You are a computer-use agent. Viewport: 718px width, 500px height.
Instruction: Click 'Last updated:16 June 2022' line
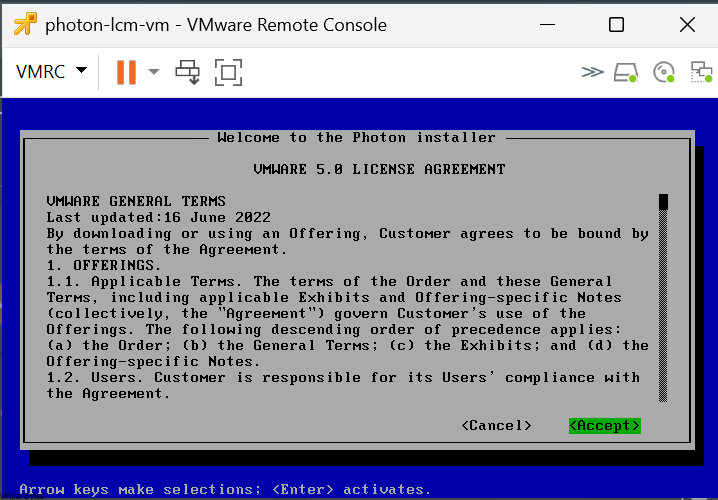coord(158,217)
